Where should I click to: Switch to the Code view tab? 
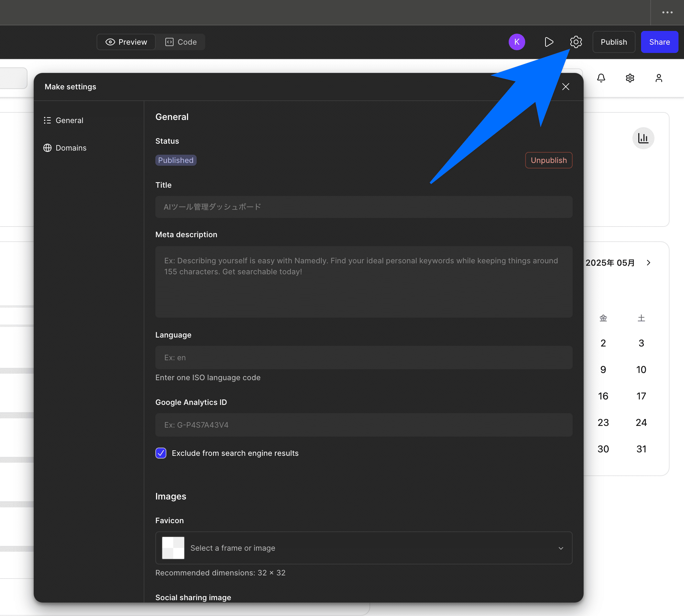tap(181, 42)
